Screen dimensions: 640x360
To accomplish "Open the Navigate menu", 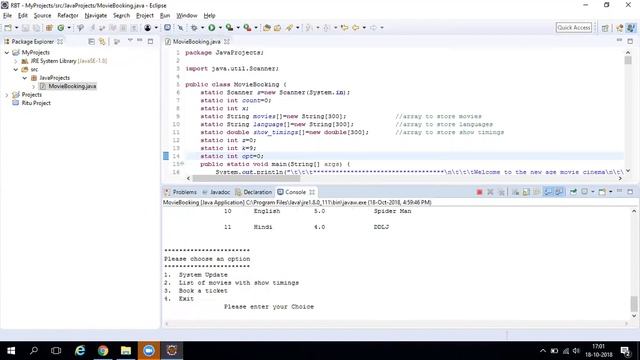I will click(96, 16).
